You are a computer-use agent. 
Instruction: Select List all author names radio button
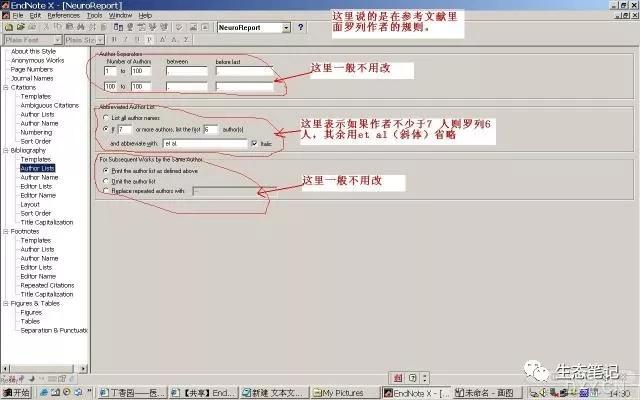pyautogui.click(x=106, y=118)
